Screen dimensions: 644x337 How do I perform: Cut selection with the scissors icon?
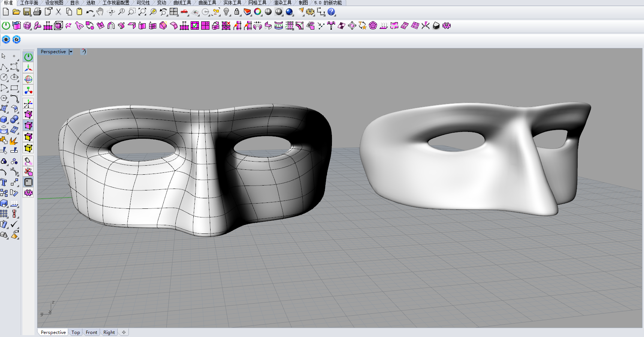(58, 12)
